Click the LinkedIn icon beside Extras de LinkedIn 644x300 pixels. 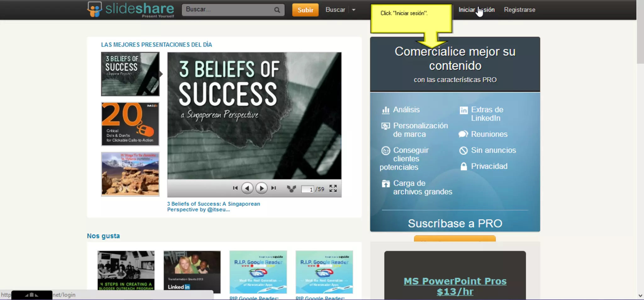click(x=464, y=110)
